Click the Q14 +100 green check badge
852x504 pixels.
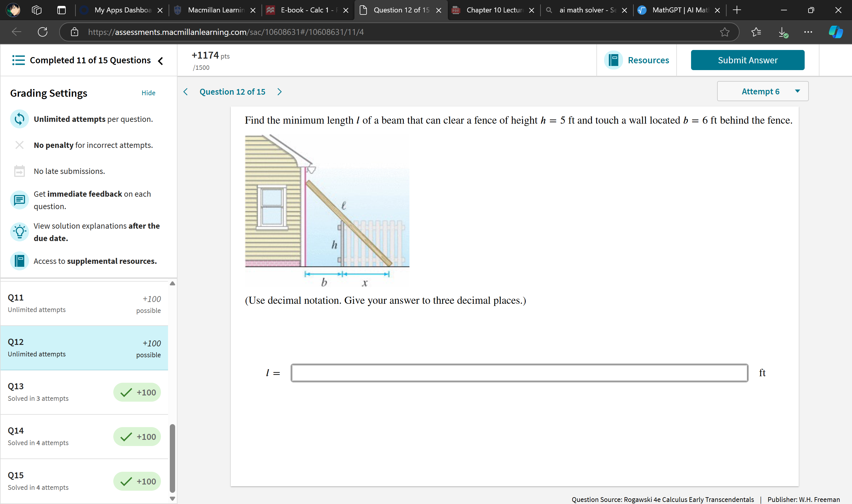pyautogui.click(x=137, y=436)
